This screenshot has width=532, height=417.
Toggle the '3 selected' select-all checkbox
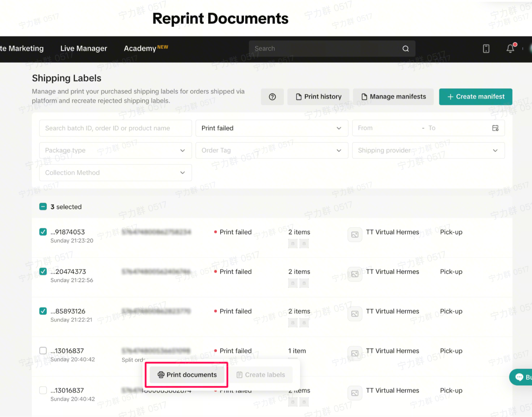tap(43, 207)
